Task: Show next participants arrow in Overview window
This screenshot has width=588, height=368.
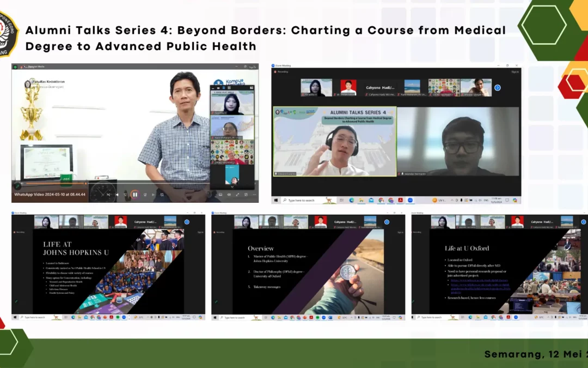Action: [387, 222]
